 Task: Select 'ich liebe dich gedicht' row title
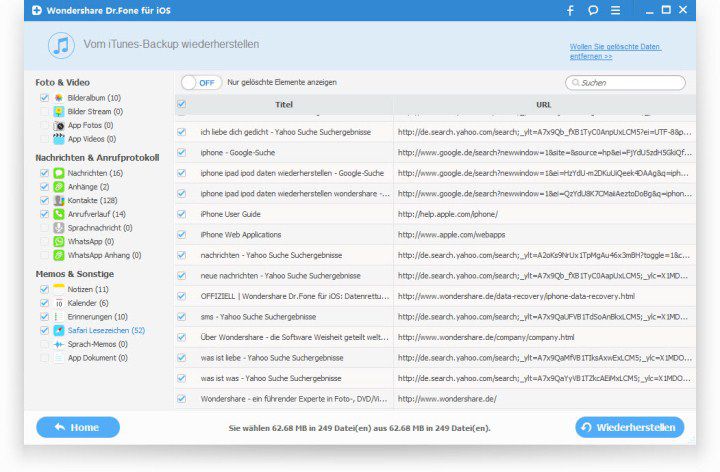[x=285, y=132]
